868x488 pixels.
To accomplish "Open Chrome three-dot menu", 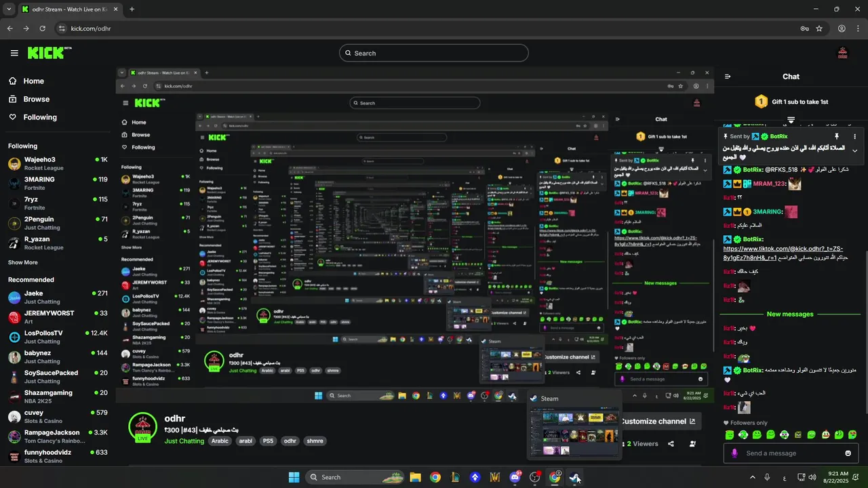I will 858,28.
